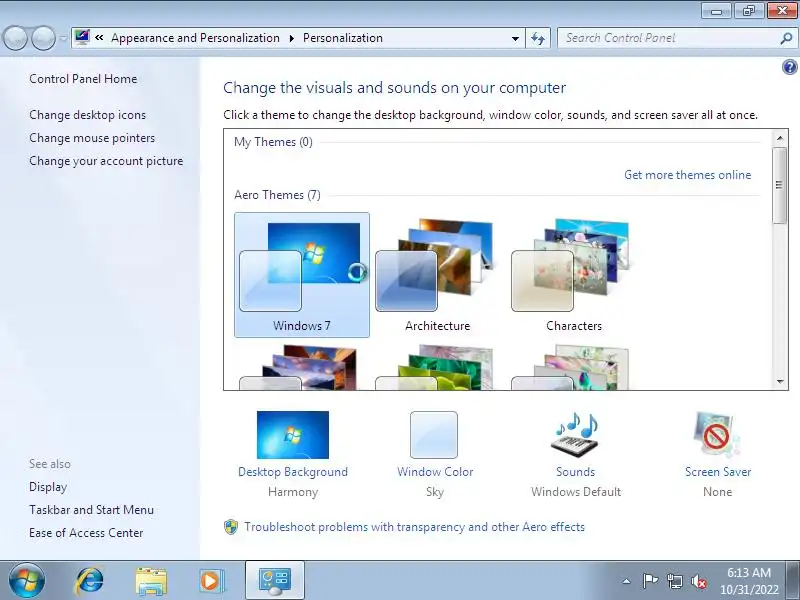Click the magnifier search icon
This screenshot has height=600, width=800.
[x=787, y=38]
